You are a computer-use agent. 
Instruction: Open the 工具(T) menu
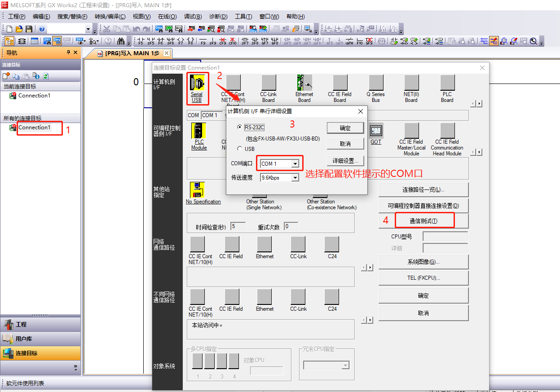(x=243, y=17)
